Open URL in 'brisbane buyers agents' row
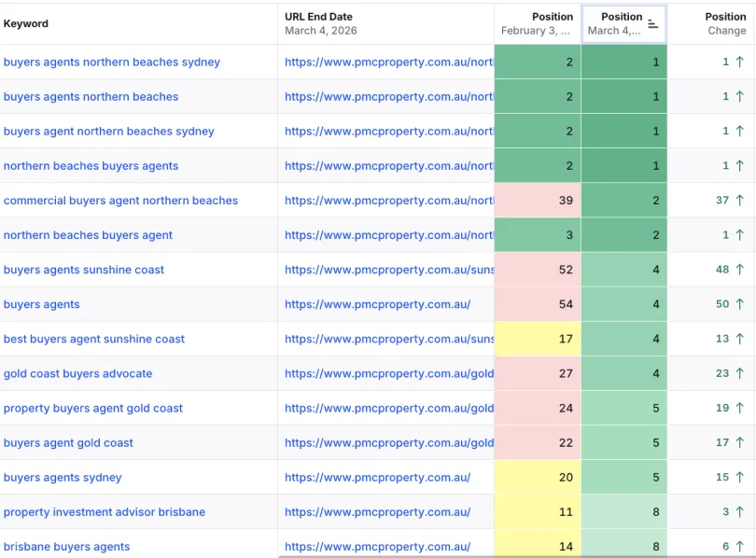 [x=377, y=547]
